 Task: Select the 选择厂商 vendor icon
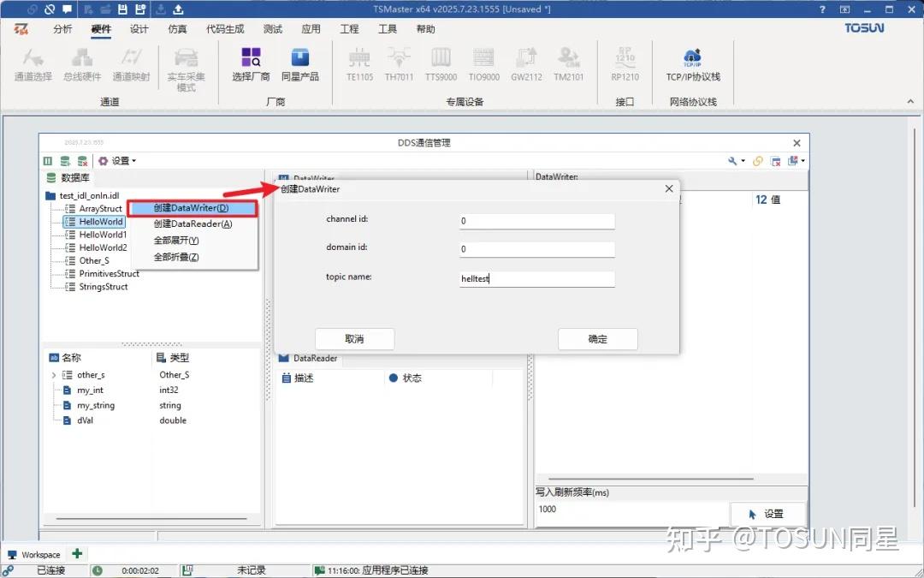point(250,63)
